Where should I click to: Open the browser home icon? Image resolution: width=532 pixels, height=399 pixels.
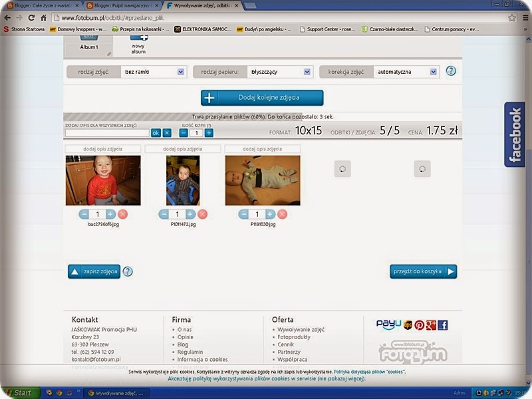tap(43, 18)
